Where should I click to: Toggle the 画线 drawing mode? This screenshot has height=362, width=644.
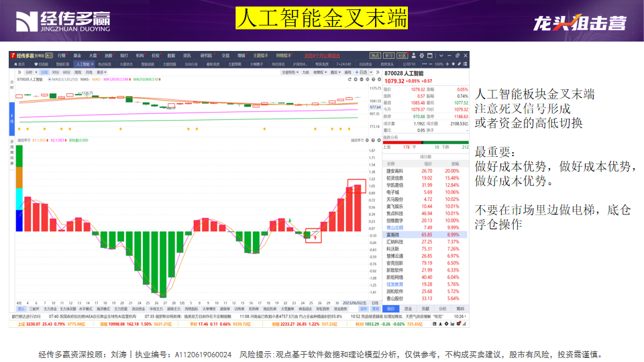tap(348, 72)
